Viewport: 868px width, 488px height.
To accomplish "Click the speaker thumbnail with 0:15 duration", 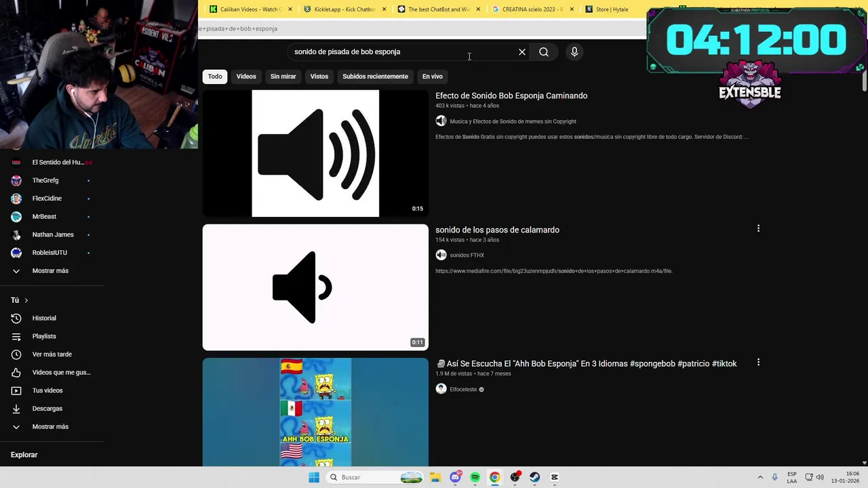I will click(315, 153).
